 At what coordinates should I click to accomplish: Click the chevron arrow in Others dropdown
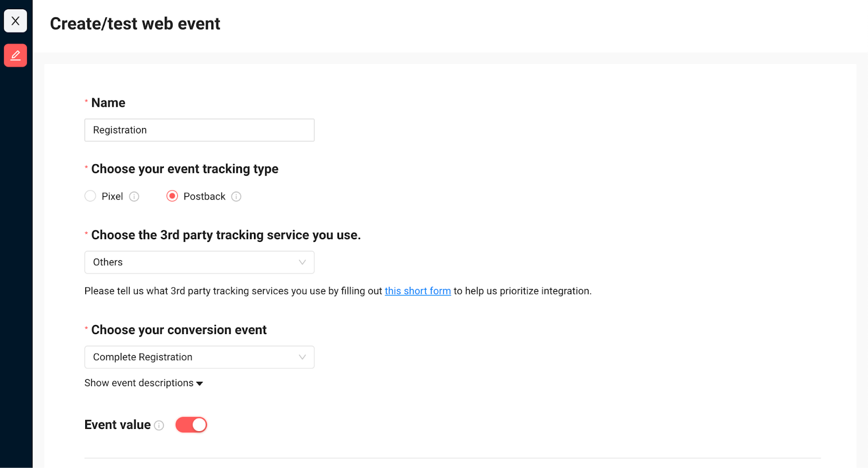[x=302, y=262]
